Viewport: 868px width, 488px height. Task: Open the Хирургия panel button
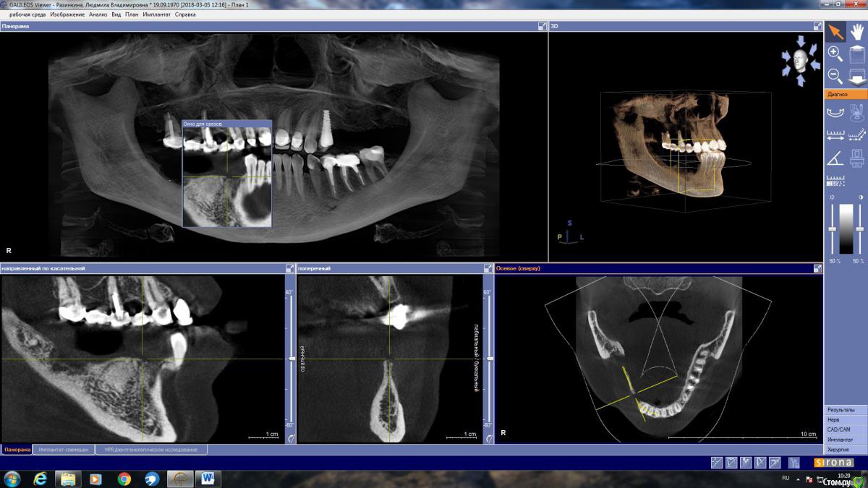[x=846, y=449]
